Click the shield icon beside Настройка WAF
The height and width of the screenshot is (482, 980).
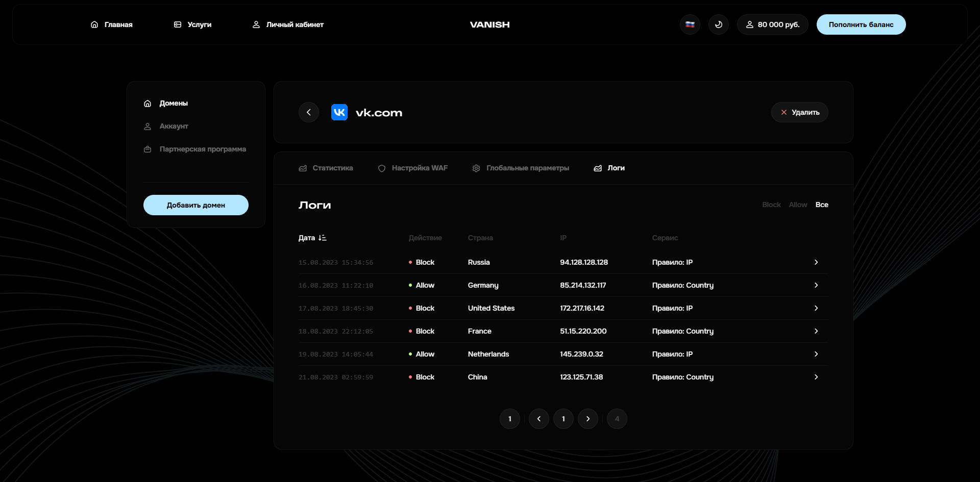pyautogui.click(x=381, y=168)
